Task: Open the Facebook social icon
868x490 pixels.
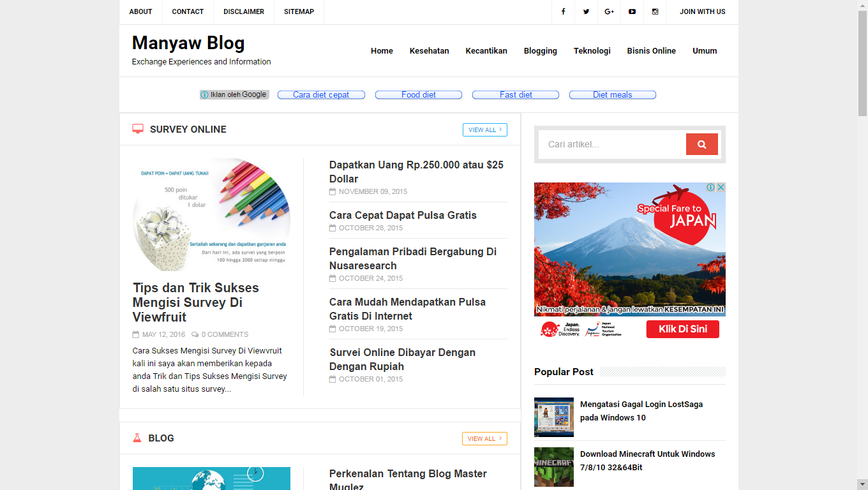Action: [563, 11]
